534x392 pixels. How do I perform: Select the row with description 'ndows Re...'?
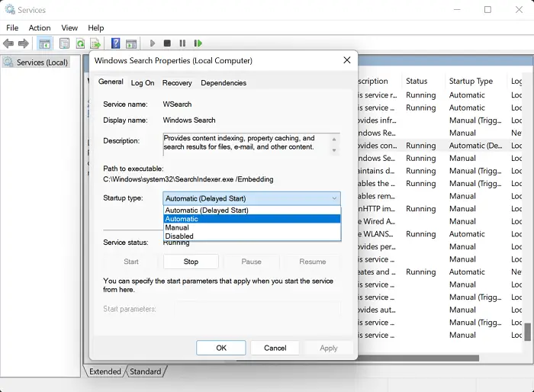(439, 133)
